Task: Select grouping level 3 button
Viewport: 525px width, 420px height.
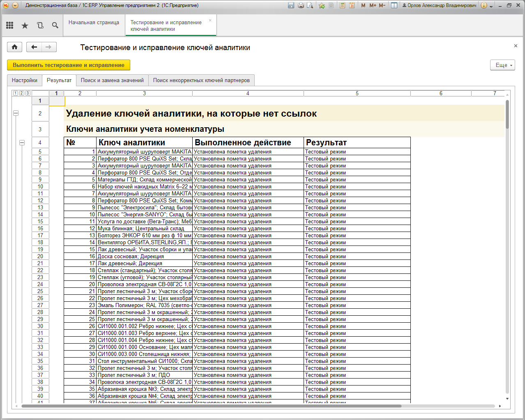Action: tap(28, 93)
